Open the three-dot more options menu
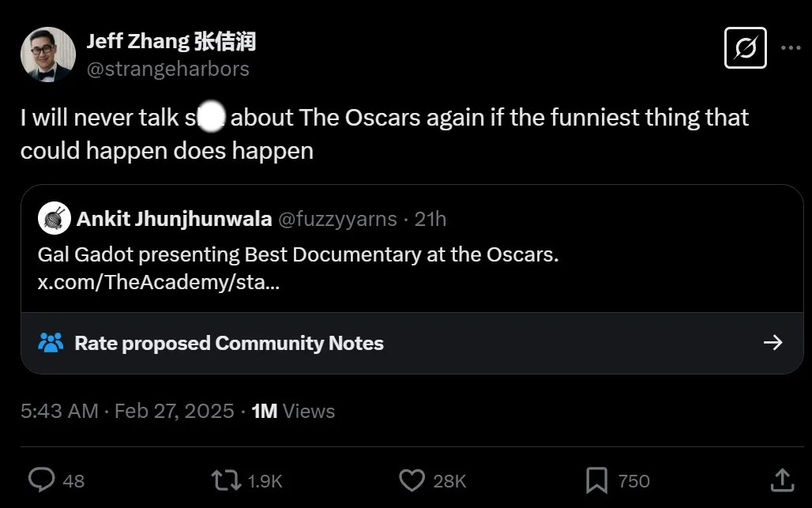Screen dimensions: 812x508 pyautogui.click(x=791, y=48)
